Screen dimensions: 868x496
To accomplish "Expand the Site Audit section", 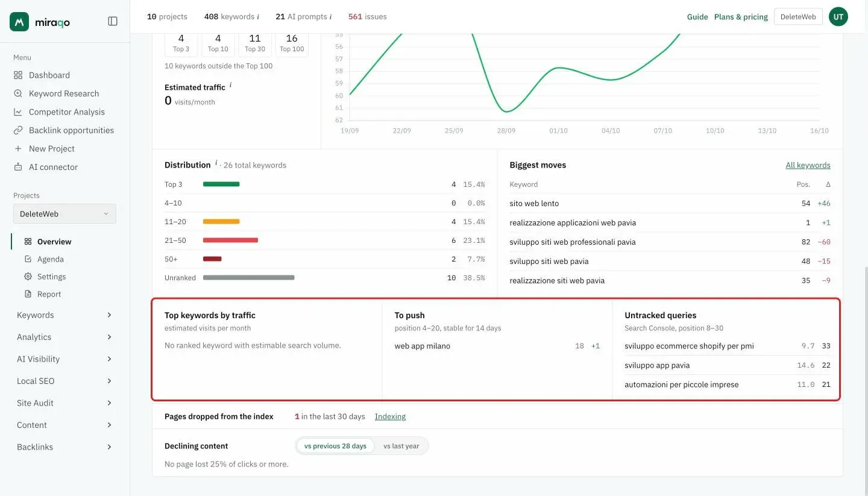I will coord(64,403).
